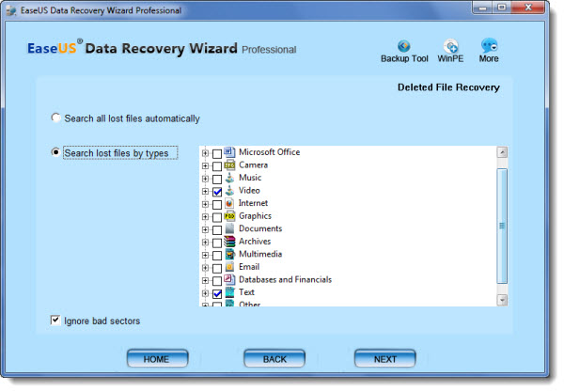The image size is (564, 392).
Task: Expand the Documents tree node
Action: 205,229
